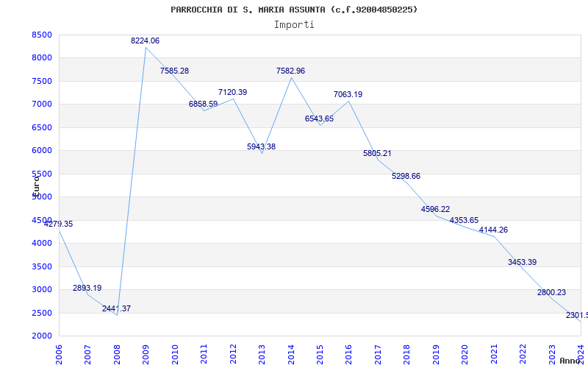This screenshot has width=588, height=368.
Task: Click the 5500 y-axis value
Action: (42, 174)
